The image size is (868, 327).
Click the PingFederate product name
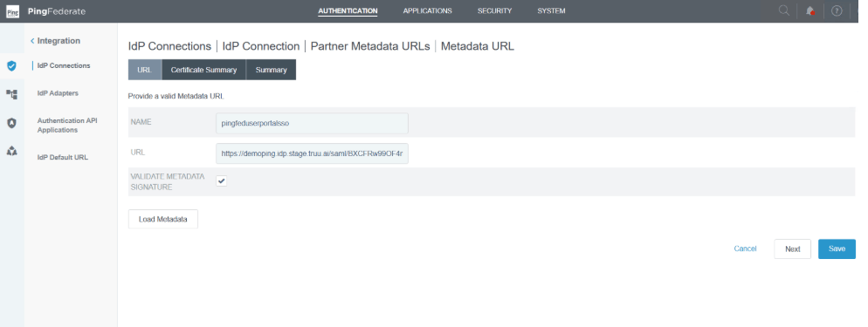(x=57, y=11)
